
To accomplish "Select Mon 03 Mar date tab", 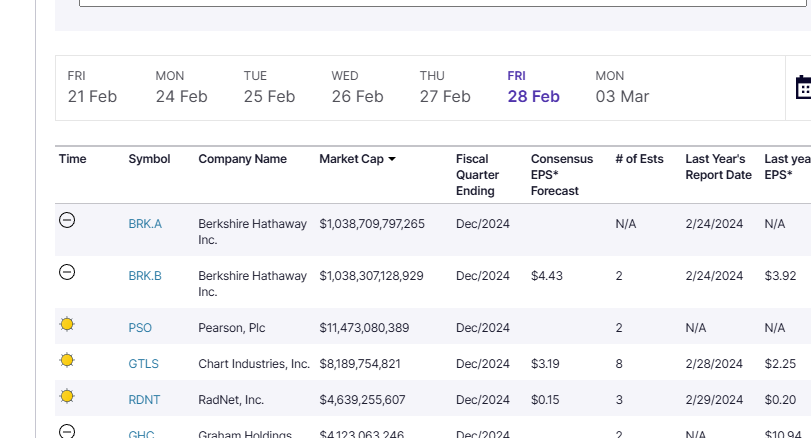I will point(622,87).
